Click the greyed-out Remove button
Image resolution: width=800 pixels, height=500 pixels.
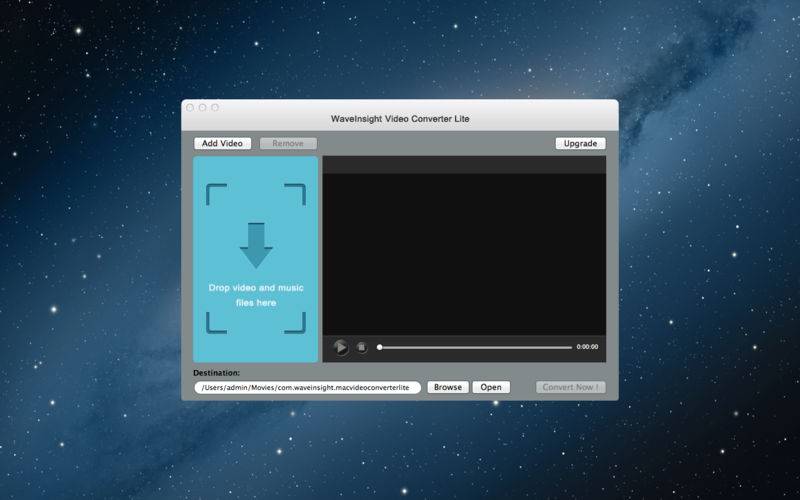tap(288, 143)
